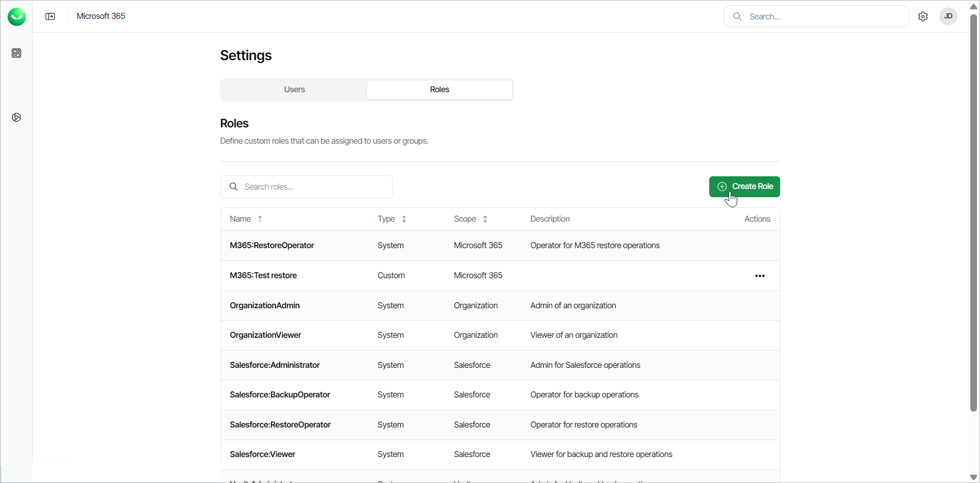Click the scroll down arrow of scrollbar
The image size is (980, 483).
click(973, 477)
